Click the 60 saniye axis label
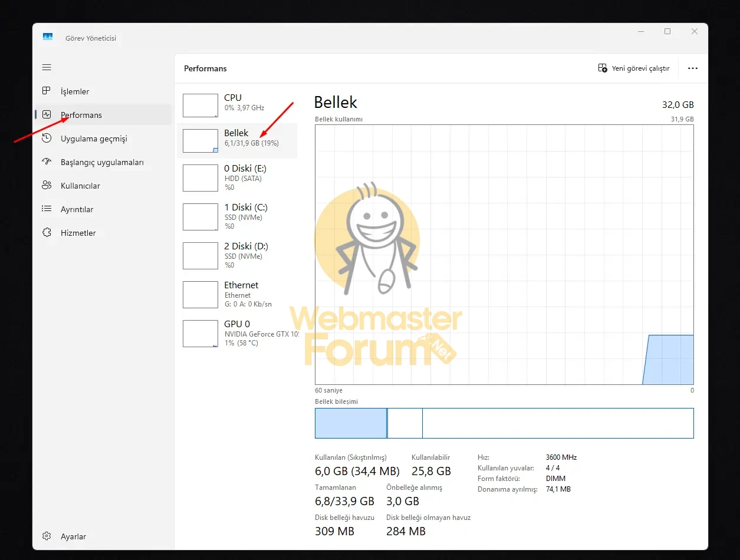The height and width of the screenshot is (560, 740). point(329,390)
